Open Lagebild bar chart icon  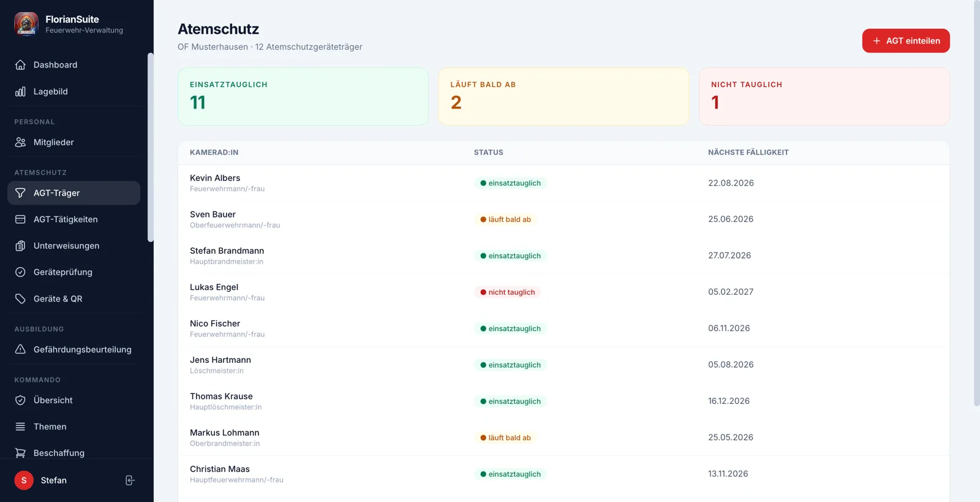(x=20, y=91)
